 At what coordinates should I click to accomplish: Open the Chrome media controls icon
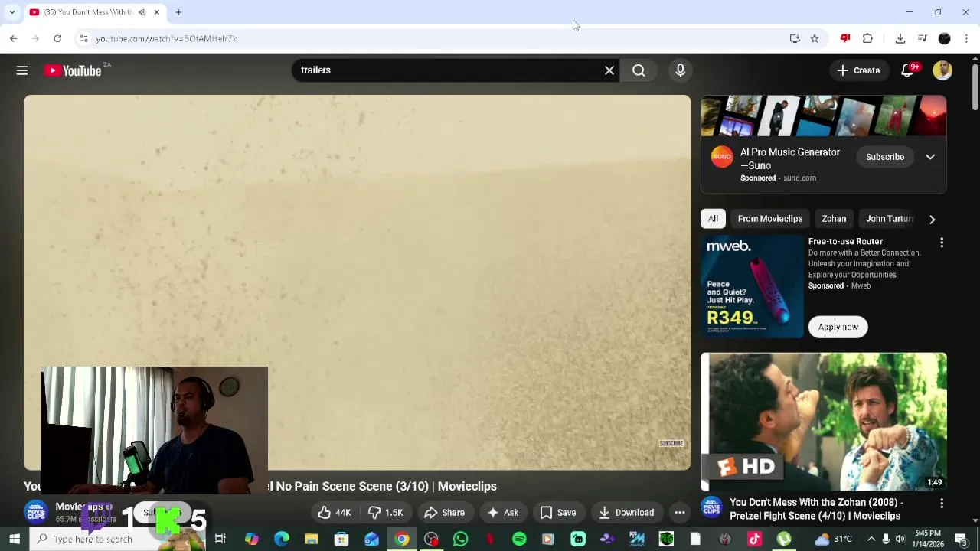(923, 38)
